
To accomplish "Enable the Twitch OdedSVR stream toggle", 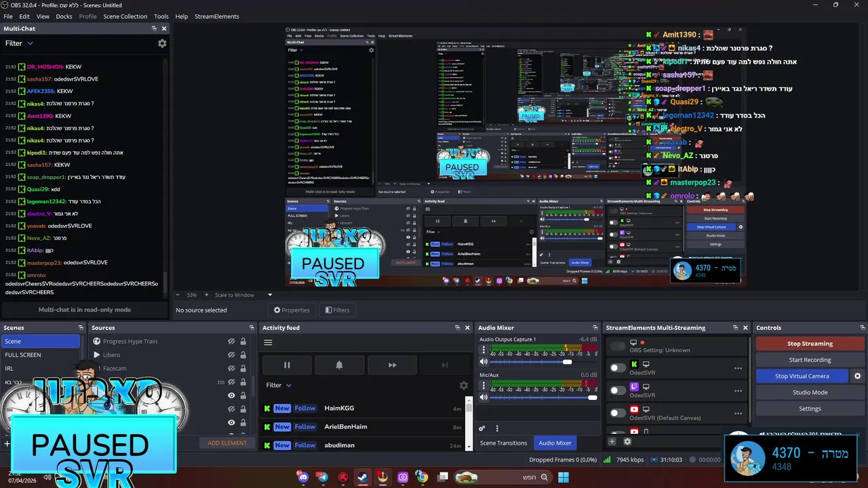I will pos(618,390).
